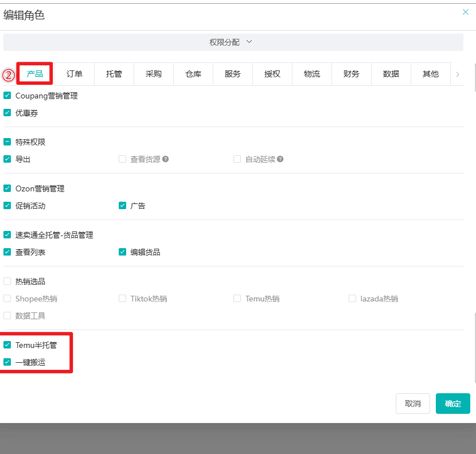The width and height of the screenshot is (476, 454).
Task: Enable the 热销选品 checkbox
Action: pyautogui.click(x=7, y=281)
